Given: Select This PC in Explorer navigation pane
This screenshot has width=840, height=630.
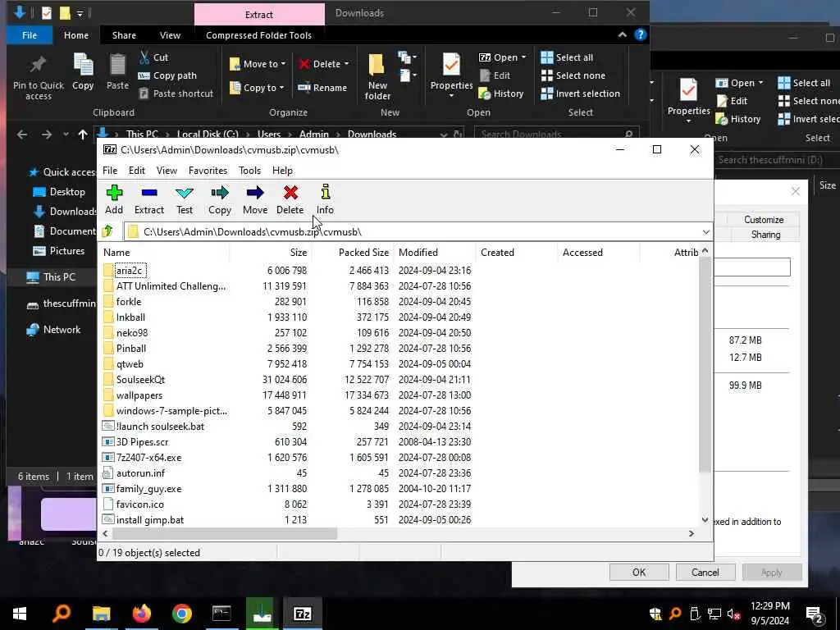Looking at the screenshot, I should (59, 277).
